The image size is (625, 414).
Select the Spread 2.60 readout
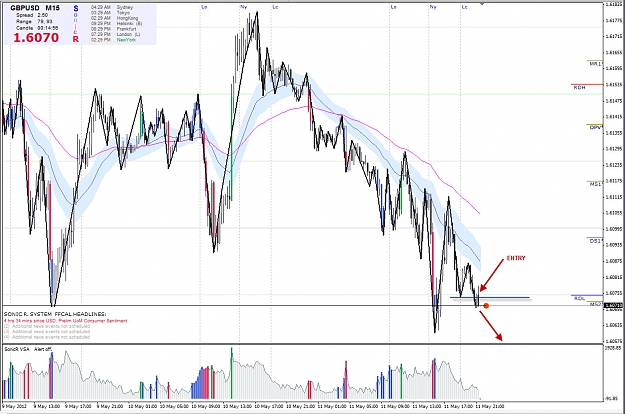tap(32, 15)
